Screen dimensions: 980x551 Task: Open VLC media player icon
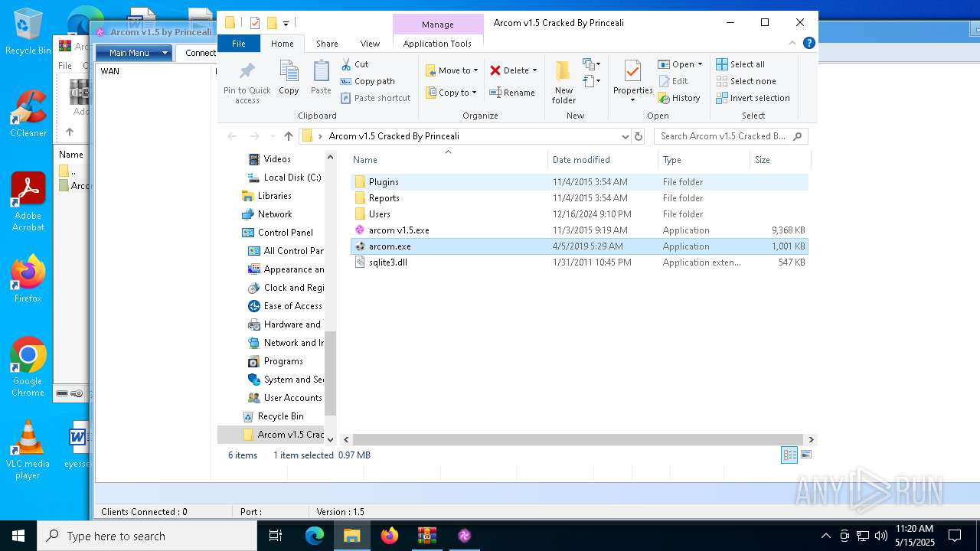pyautogui.click(x=28, y=450)
